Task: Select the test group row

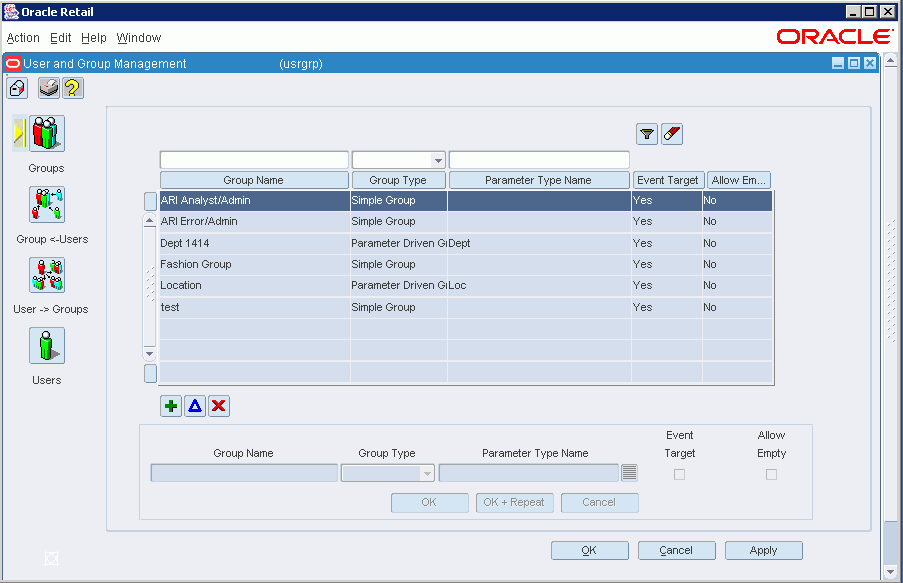Action: (466, 307)
